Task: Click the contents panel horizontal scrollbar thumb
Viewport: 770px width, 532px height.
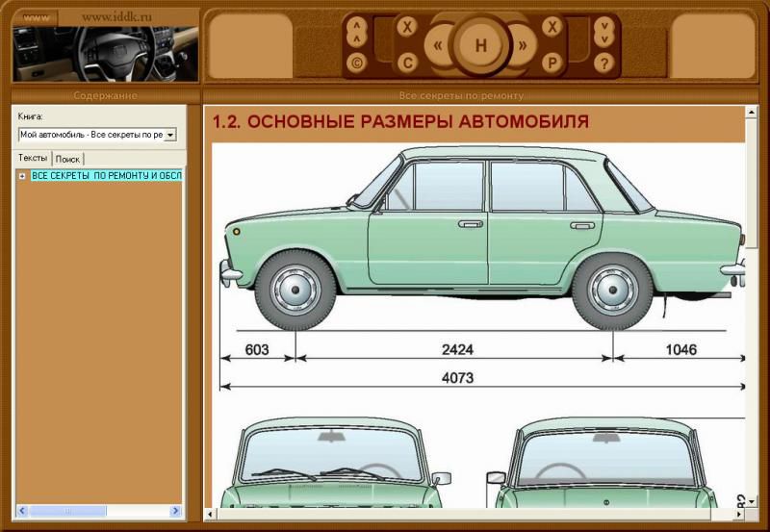Action: 67,511
